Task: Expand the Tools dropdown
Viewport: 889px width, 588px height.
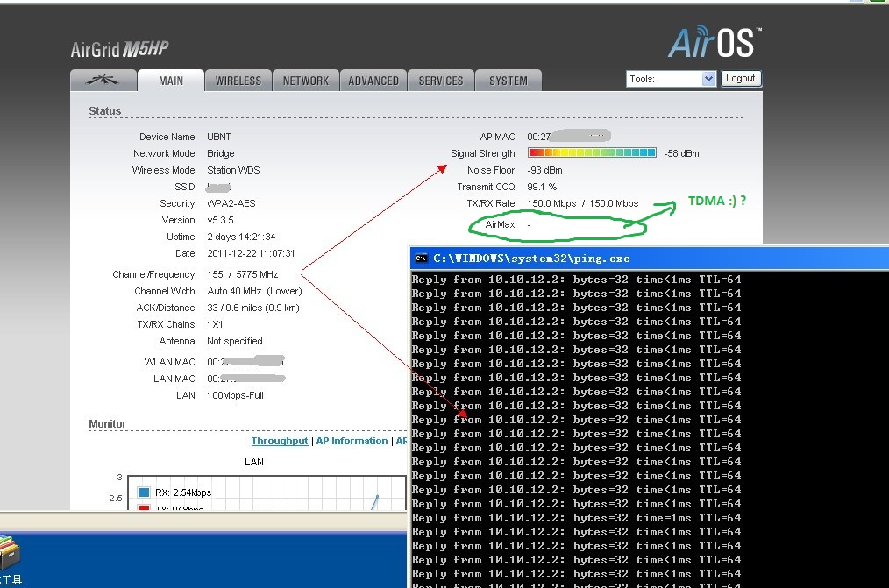Action: point(708,79)
